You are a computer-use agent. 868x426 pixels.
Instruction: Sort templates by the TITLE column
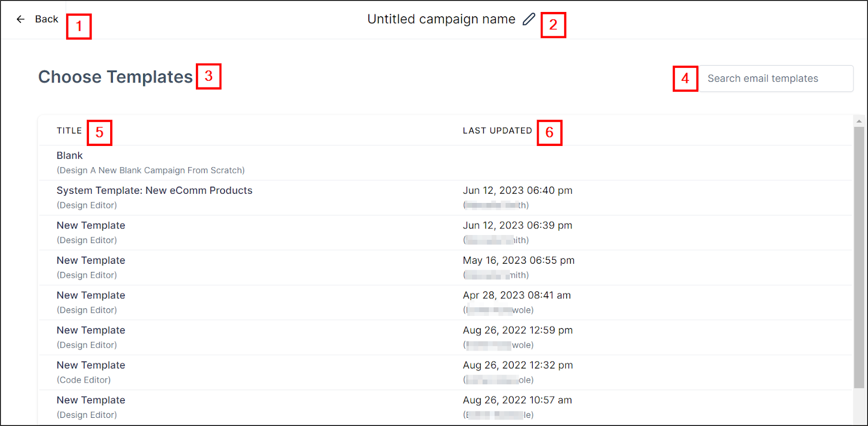69,130
